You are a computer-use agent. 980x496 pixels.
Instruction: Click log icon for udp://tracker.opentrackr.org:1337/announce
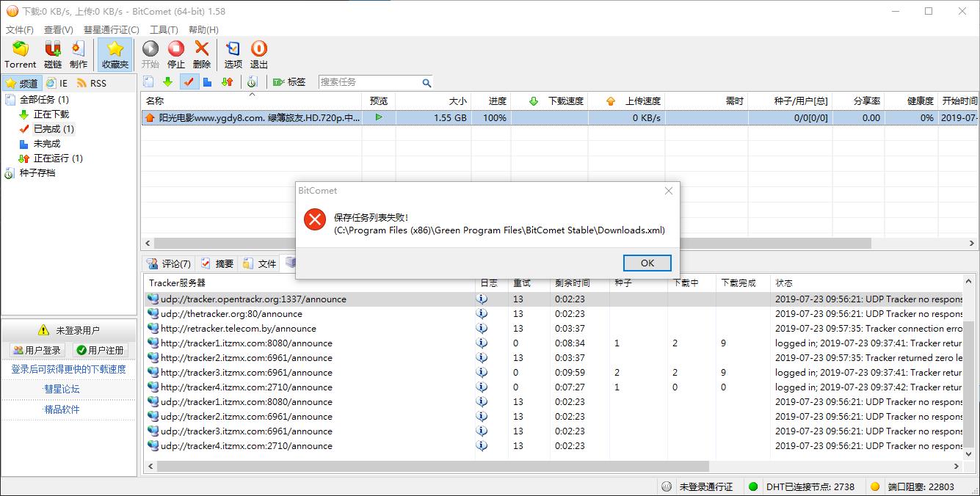[x=482, y=299]
